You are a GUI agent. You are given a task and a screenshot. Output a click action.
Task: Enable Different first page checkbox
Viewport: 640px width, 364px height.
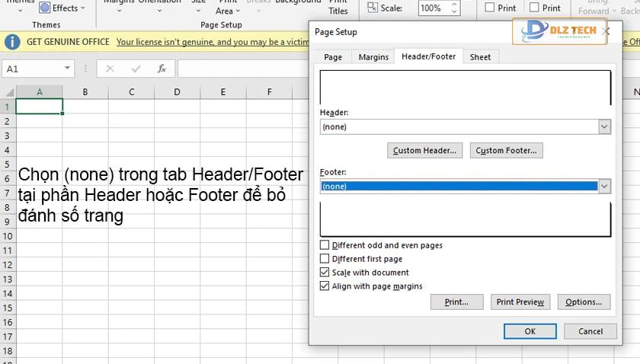(x=325, y=259)
